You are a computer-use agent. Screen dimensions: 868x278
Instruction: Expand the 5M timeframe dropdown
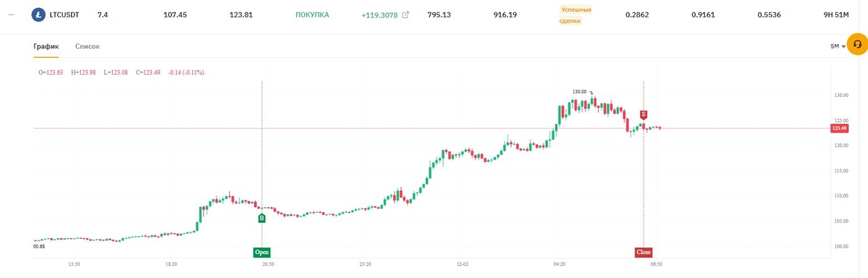coord(838,46)
